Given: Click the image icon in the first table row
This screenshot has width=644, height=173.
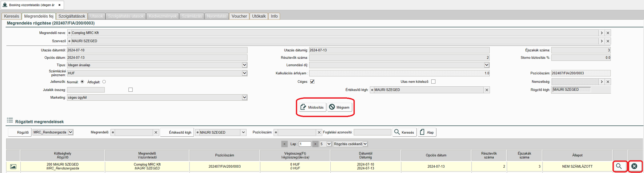Looking at the screenshot, I should click(13, 167).
